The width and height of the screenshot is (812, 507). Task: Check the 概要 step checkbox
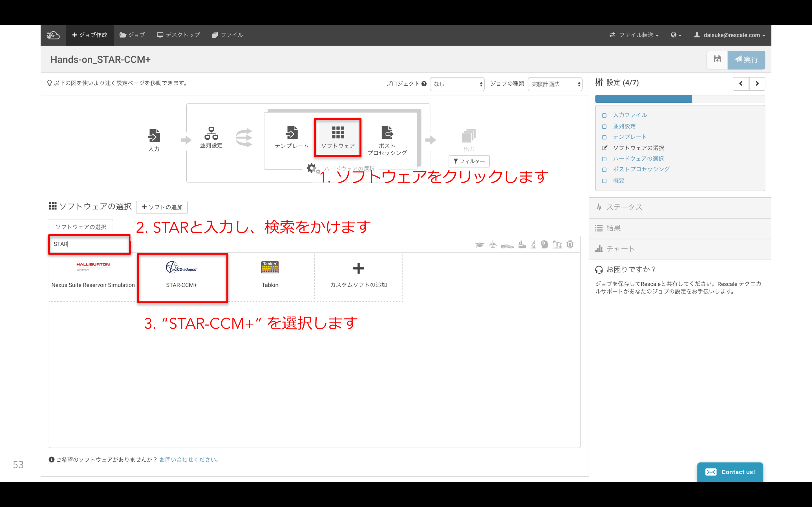coord(604,181)
